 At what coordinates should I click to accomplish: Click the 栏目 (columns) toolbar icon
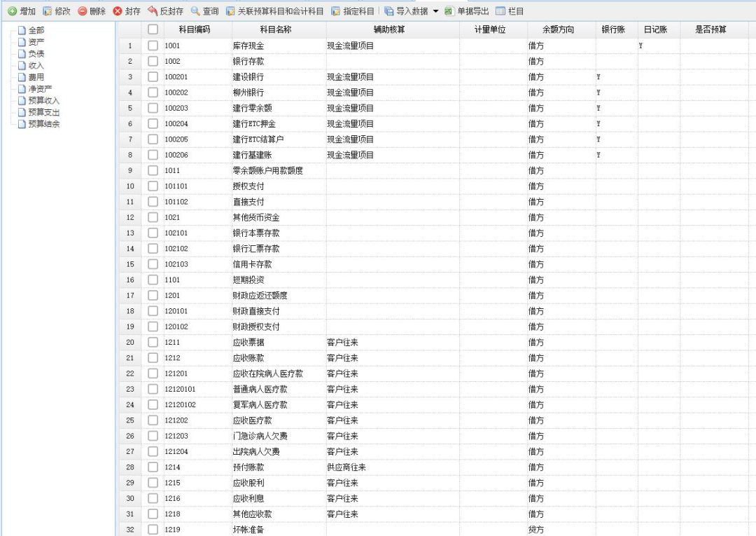tap(500, 11)
